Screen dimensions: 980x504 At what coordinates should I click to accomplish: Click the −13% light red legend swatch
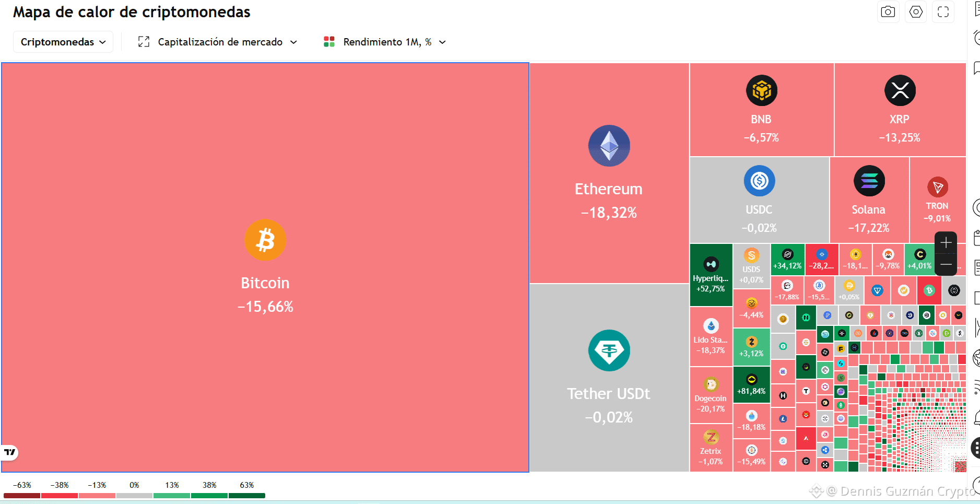97,496
